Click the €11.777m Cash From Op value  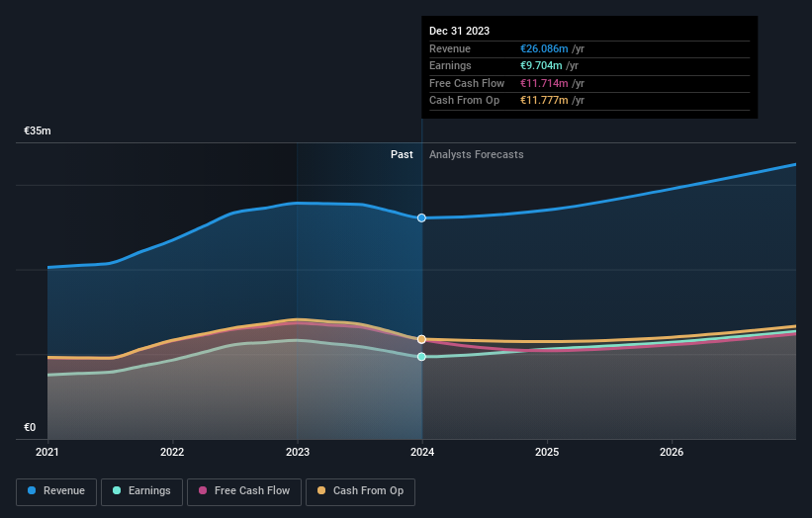click(x=544, y=101)
